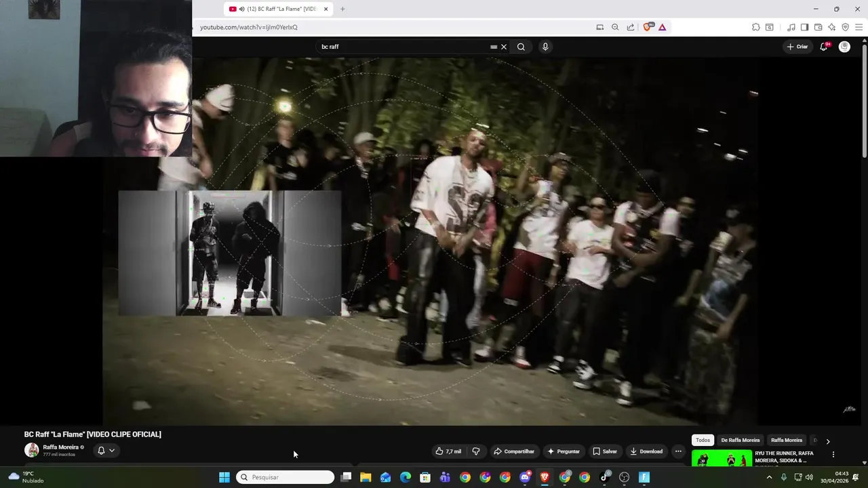Dislike the BC Raff video
Image resolution: width=868 pixels, height=488 pixels.
476,451
